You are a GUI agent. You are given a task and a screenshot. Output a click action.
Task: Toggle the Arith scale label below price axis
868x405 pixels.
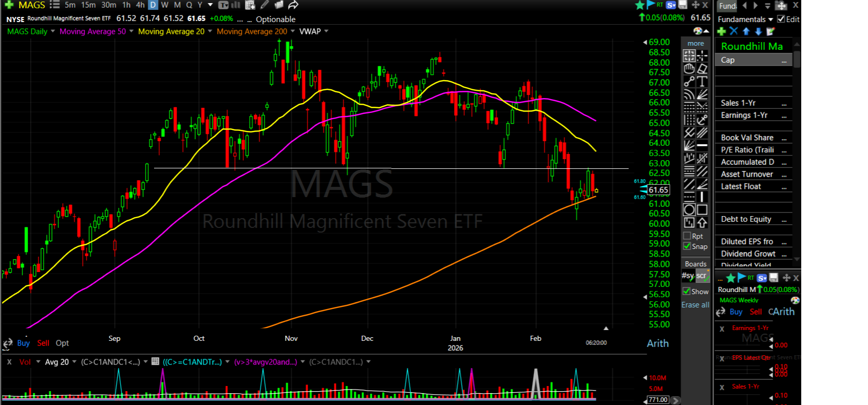(x=658, y=343)
